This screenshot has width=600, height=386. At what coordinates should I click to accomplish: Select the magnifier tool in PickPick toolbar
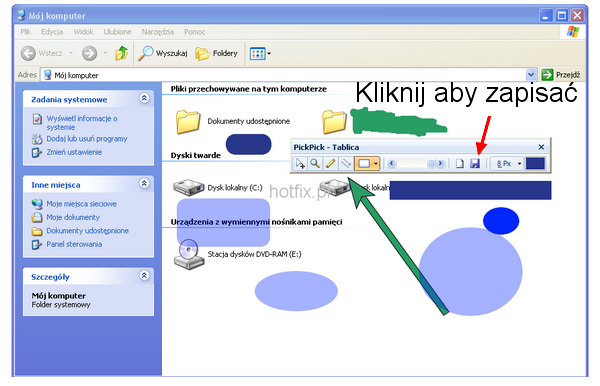[x=315, y=164]
